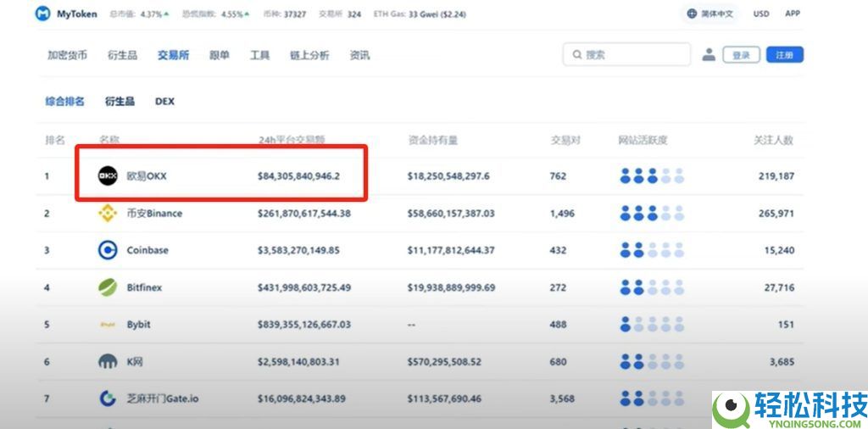Click the Bitfinex leaf logo
Image resolution: width=868 pixels, height=429 pixels.
[108, 287]
